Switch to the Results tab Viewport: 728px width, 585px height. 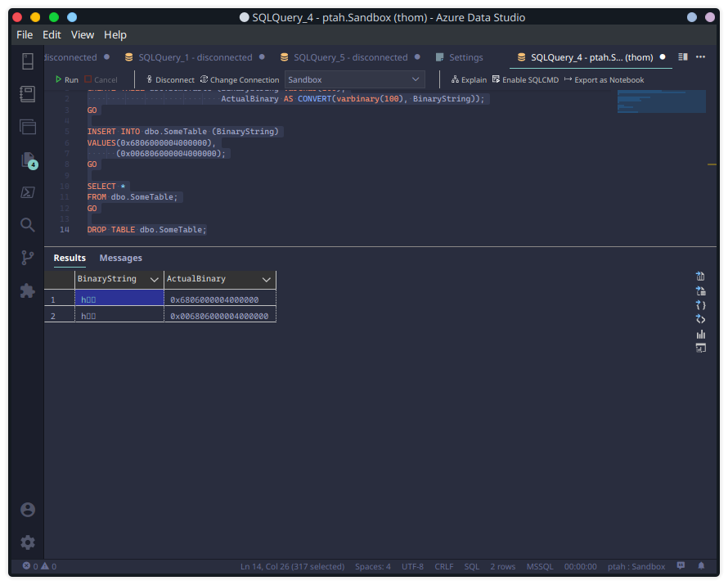click(70, 258)
